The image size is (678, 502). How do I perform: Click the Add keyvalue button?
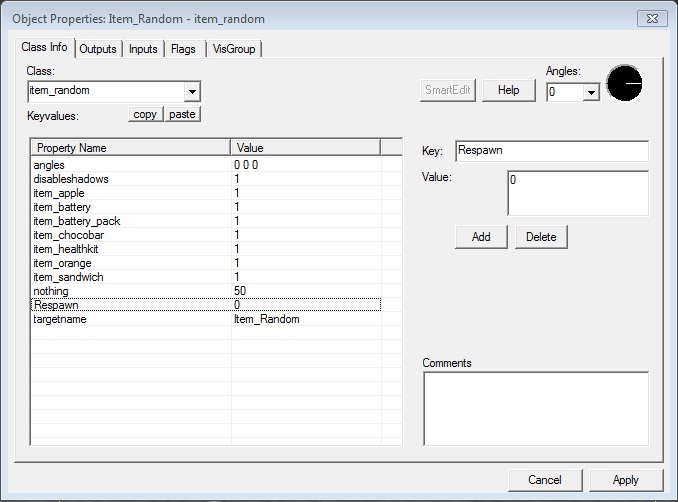tap(481, 237)
